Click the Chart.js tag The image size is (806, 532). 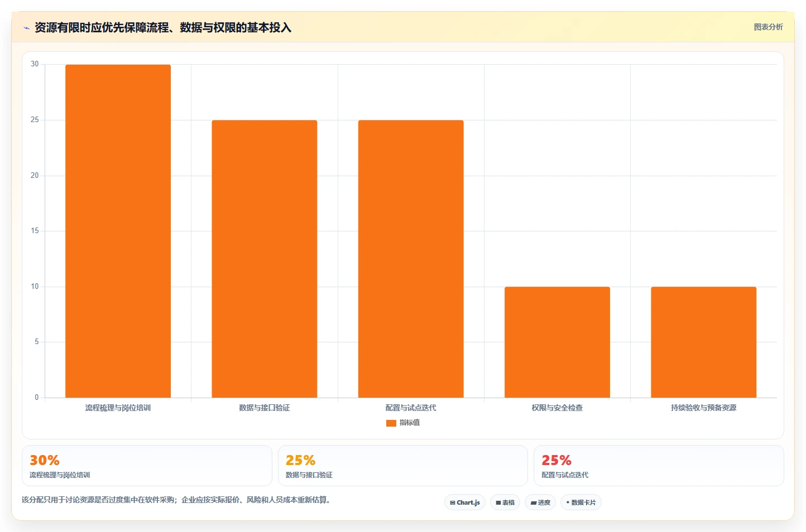(465, 502)
